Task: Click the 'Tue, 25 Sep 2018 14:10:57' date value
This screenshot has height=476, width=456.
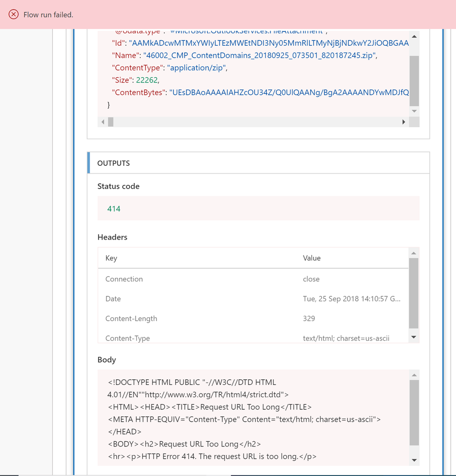Action: coord(352,299)
